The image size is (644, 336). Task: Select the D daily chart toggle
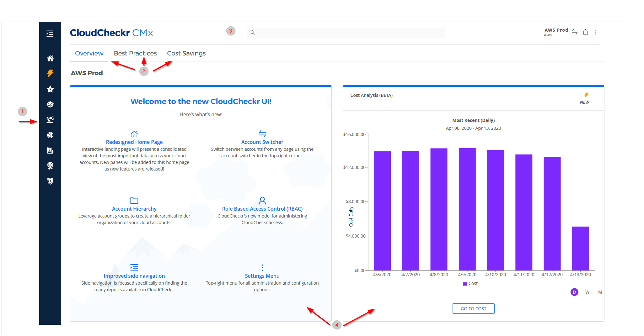click(574, 292)
